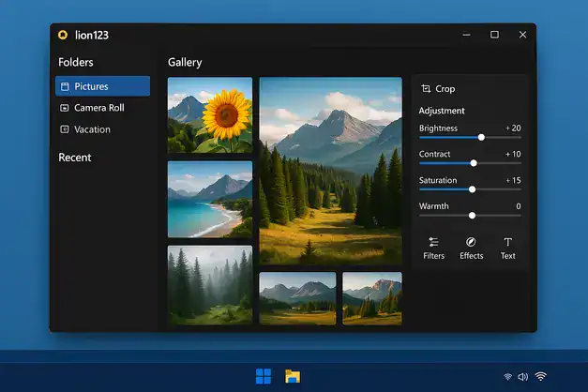This screenshot has width=588, height=392.
Task: Click the volume speaker icon in system tray
Action: tap(522, 376)
